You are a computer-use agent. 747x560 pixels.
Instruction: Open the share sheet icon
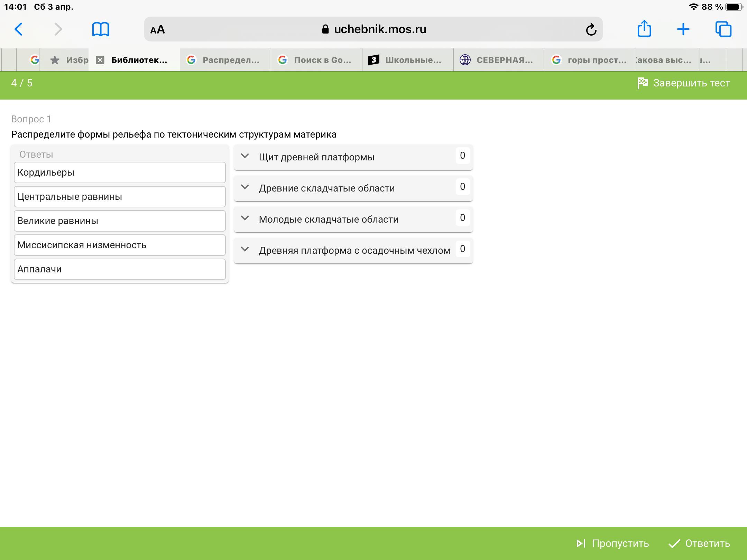644,29
